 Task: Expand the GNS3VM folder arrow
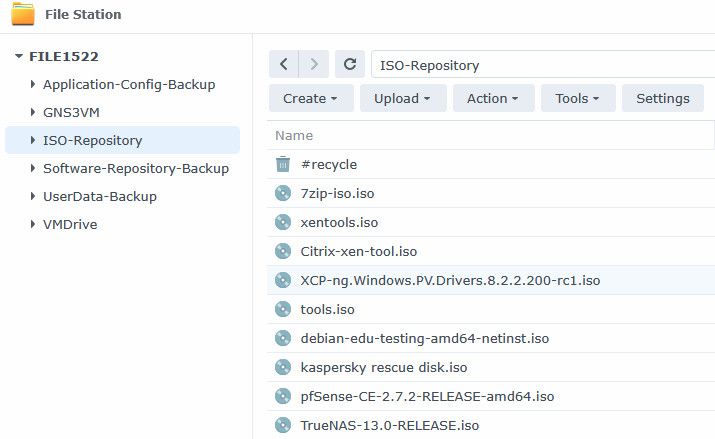pyautogui.click(x=33, y=113)
